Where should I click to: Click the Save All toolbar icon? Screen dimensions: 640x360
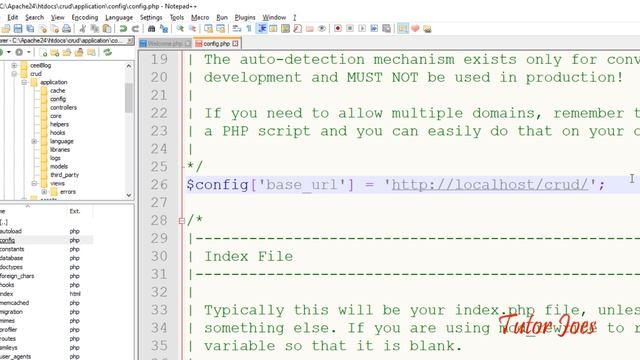[30, 29]
